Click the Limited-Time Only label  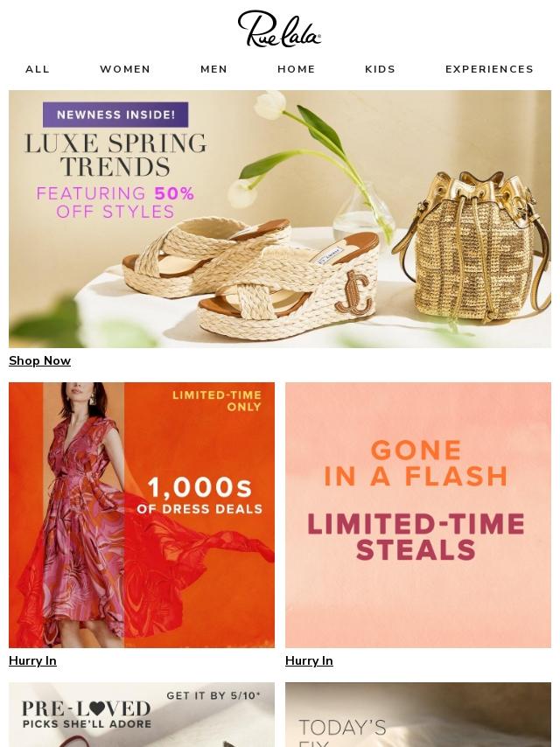[217, 401]
